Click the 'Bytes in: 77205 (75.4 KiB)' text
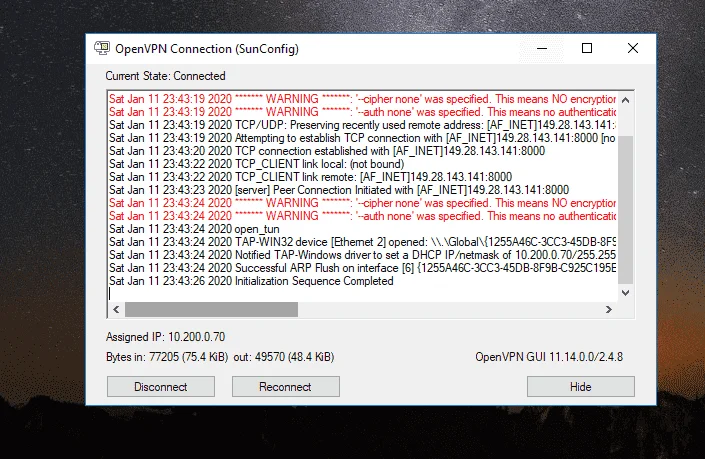The height and width of the screenshot is (459, 705). (x=167, y=357)
